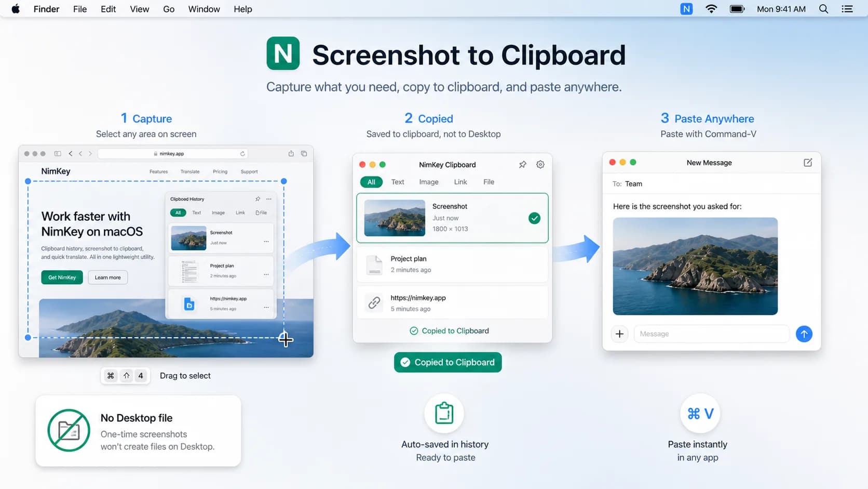Go back in the browser window
868x489 pixels.
point(71,154)
